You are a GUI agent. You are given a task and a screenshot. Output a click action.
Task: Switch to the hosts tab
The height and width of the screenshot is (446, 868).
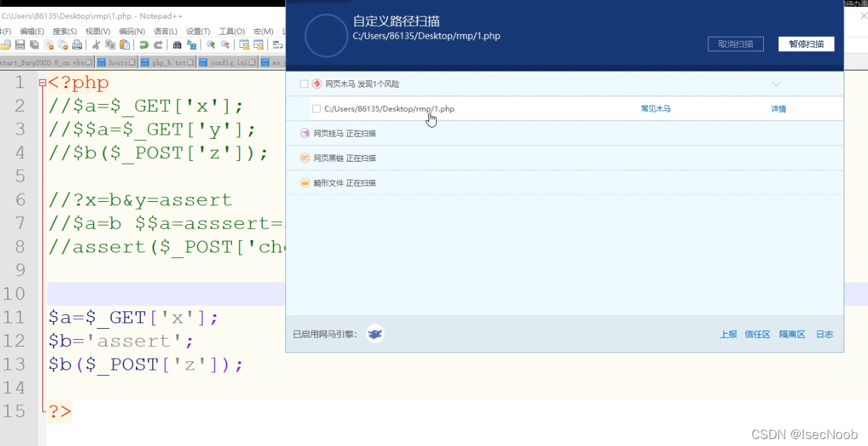118,62
